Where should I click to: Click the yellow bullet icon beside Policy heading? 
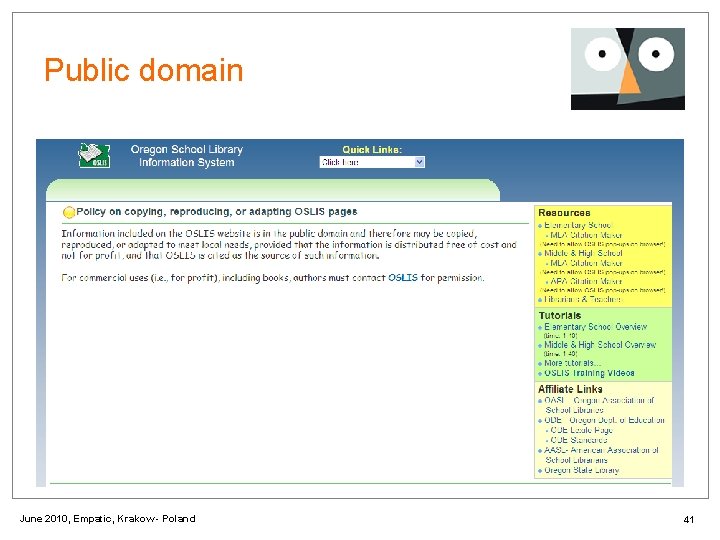(68, 212)
